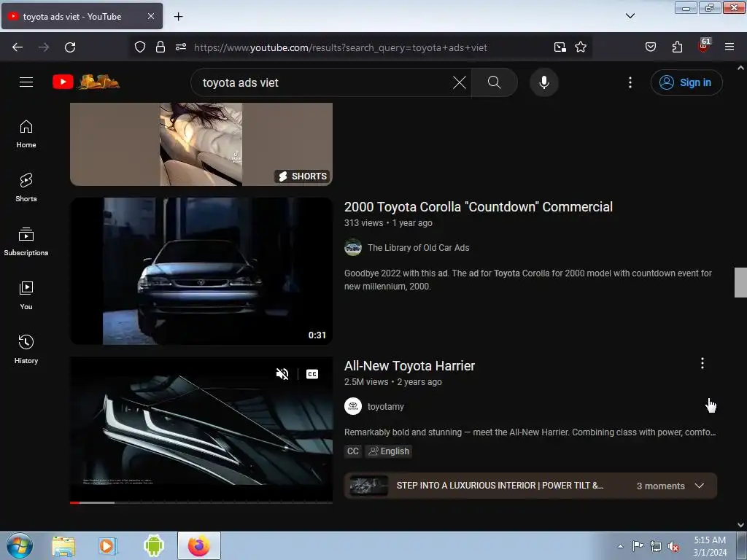Open a new browser tab
The height and width of the screenshot is (560, 747).
pos(178,17)
